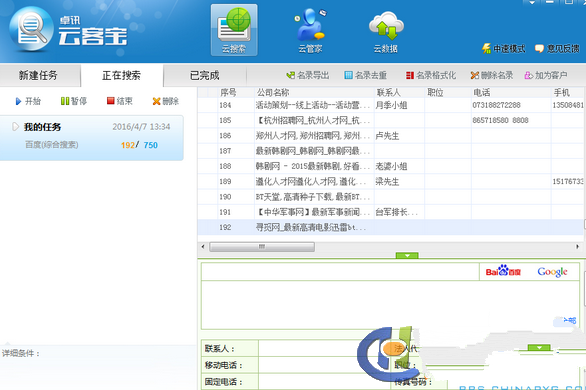Search with the Google logo button
586x390 pixels.
(x=552, y=272)
